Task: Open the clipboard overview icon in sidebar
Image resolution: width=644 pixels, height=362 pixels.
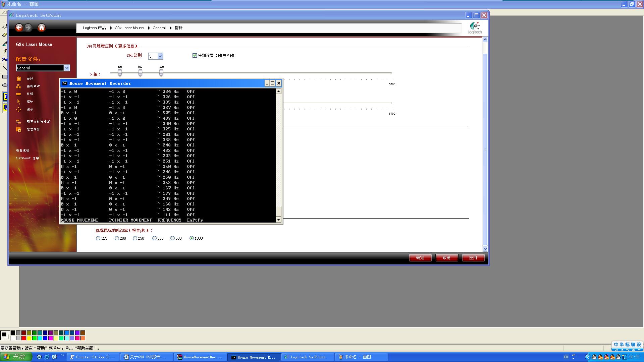Action: (x=19, y=79)
